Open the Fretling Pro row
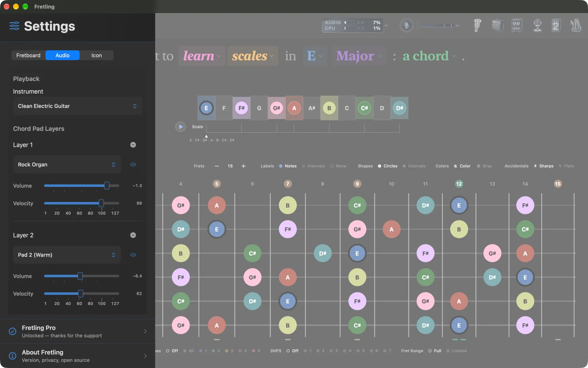588x368 pixels. [77, 332]
